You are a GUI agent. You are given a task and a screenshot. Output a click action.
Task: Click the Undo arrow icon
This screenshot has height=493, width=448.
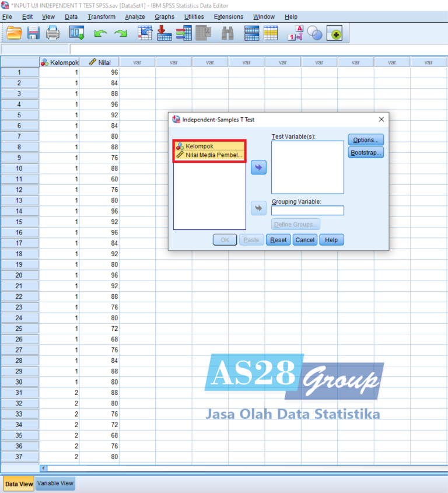(100, 34)
